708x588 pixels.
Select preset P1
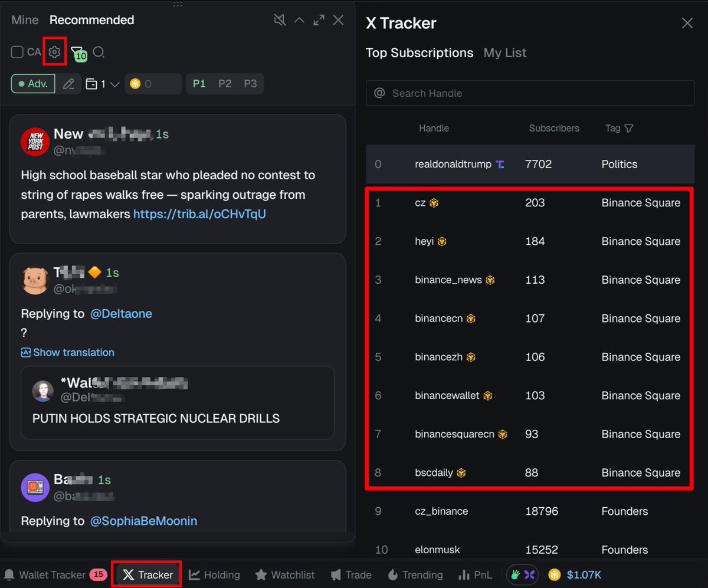coord(199,84)
